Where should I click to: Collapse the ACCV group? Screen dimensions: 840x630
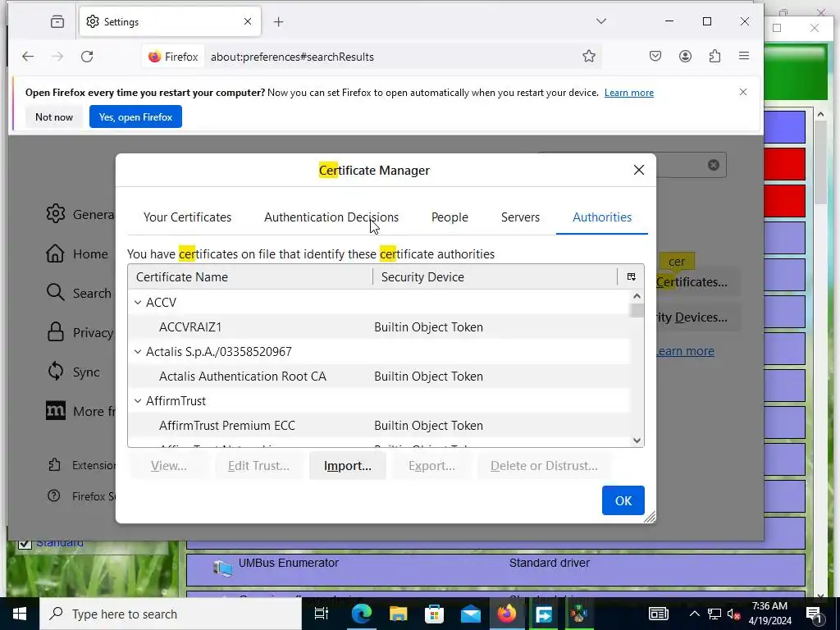pyautogui.click(x=138, y=303)
